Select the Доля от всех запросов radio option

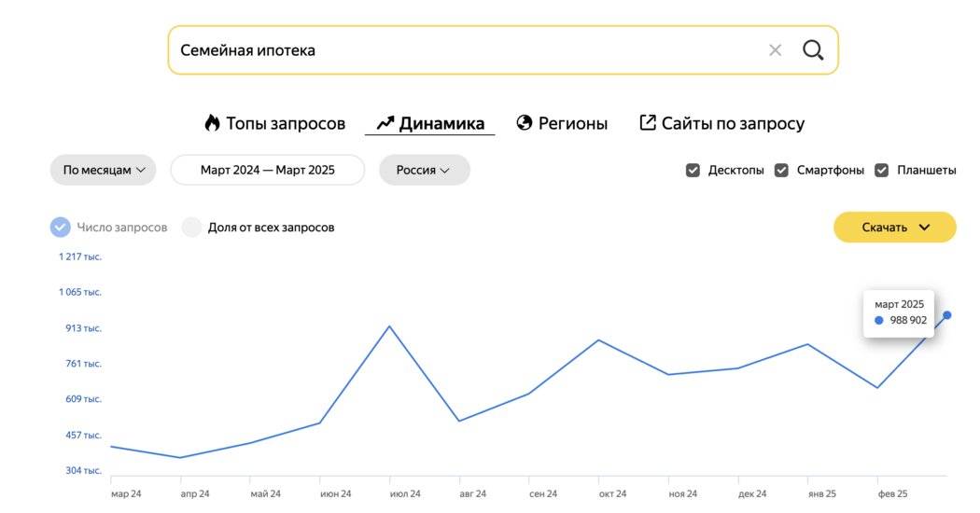(x=191, y=228)
